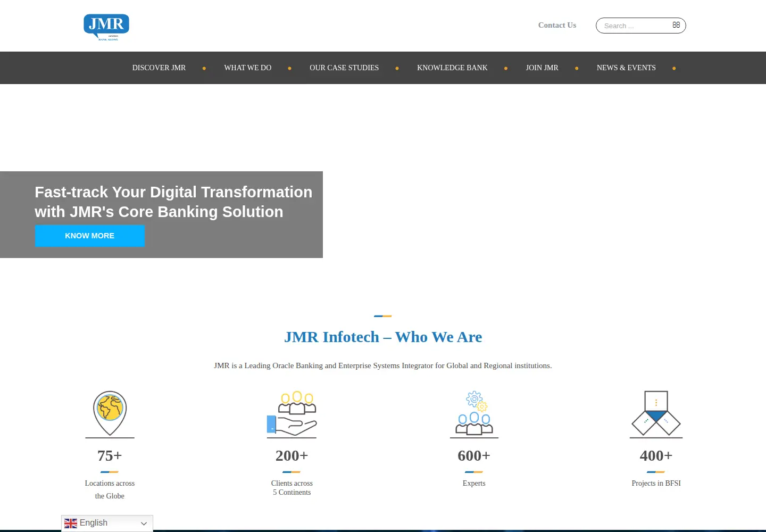
Task: Click the Leading Oracle Banking description sentence
Action: 383,365
